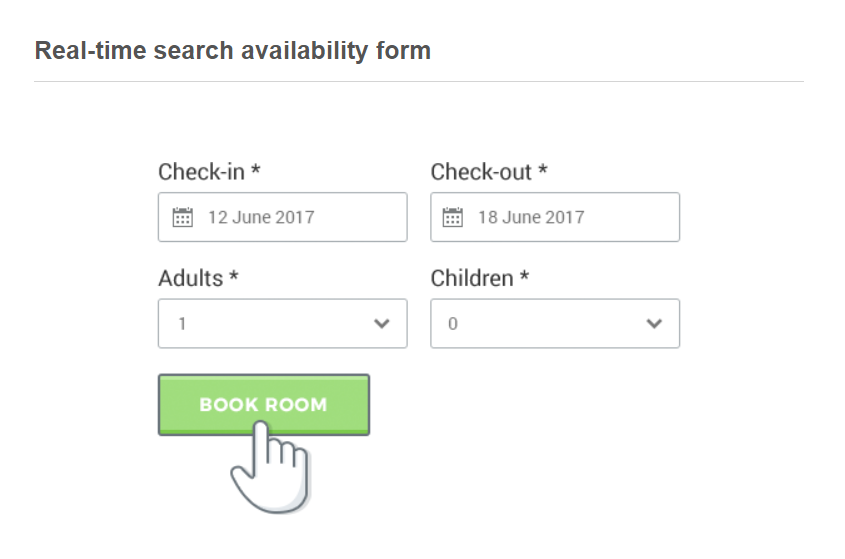Open the Adults dropdown chevron arrow
Viewport: 845px width, 559px height.
(382, 323)
